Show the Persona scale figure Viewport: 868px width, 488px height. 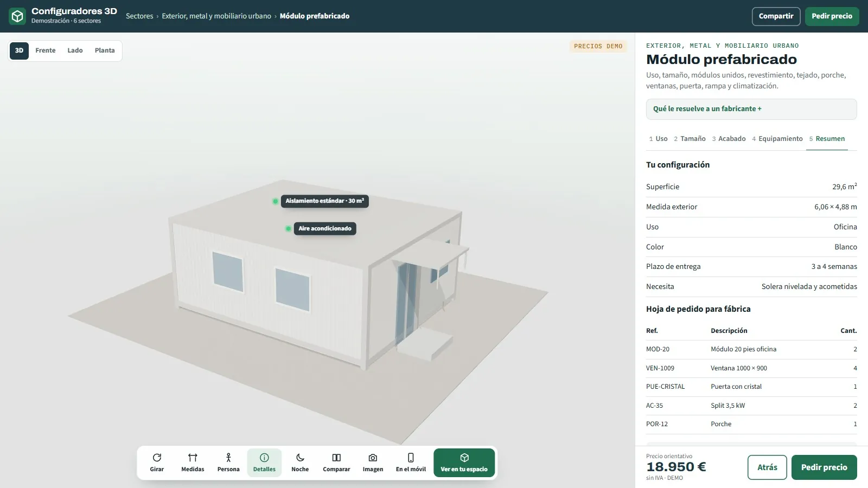tap(228, 463)
